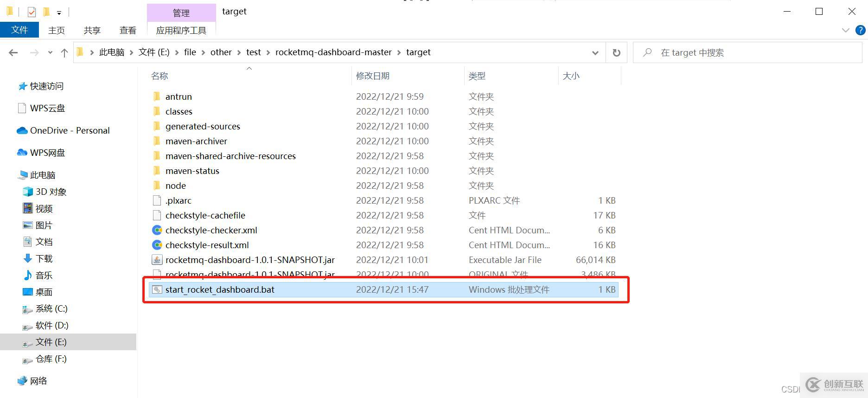Click the Forward navigation arrow
The height and width of the screenshot is (398, 868).
click(x=34, y=52)
